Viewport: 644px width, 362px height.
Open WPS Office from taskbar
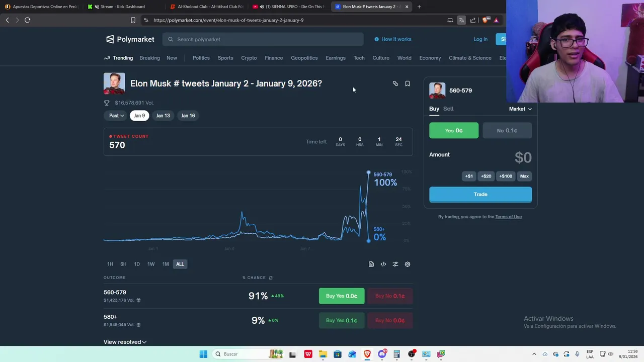(308, 354)
